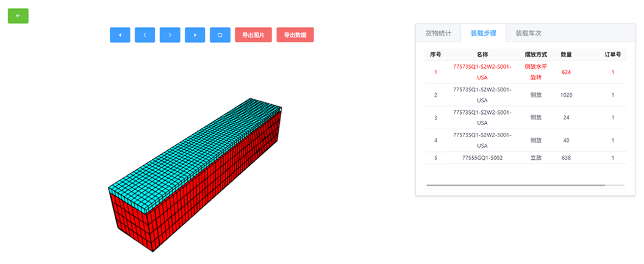Click the green back arrow button

(18, 16)
